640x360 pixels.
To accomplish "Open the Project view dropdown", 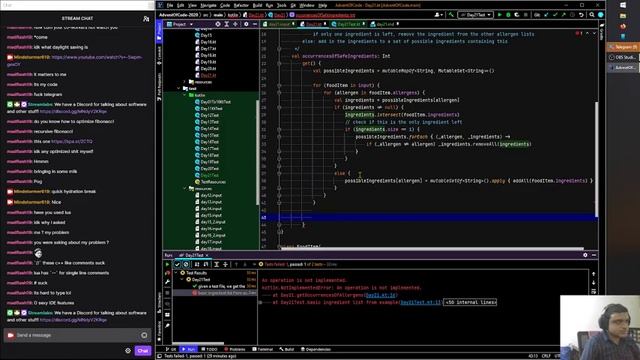I will point(180,24).
